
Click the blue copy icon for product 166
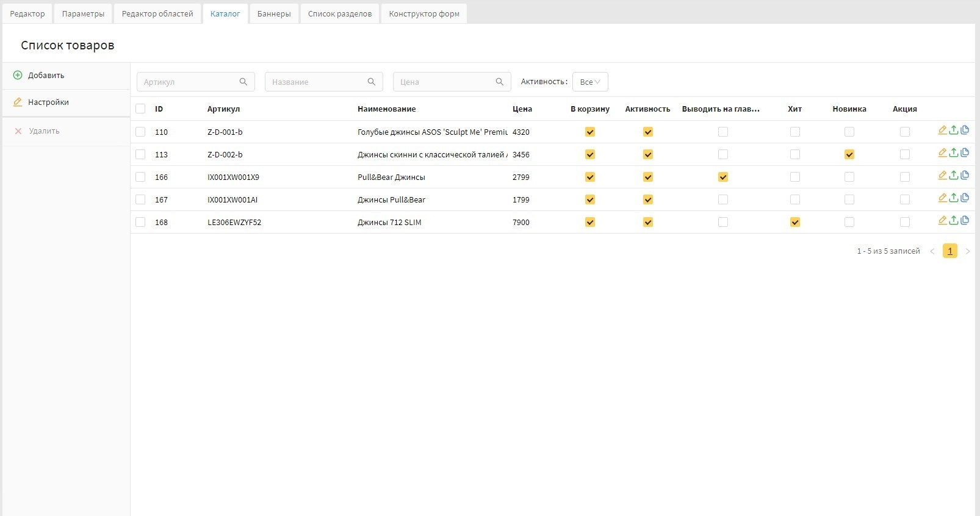tap(965, 175)
